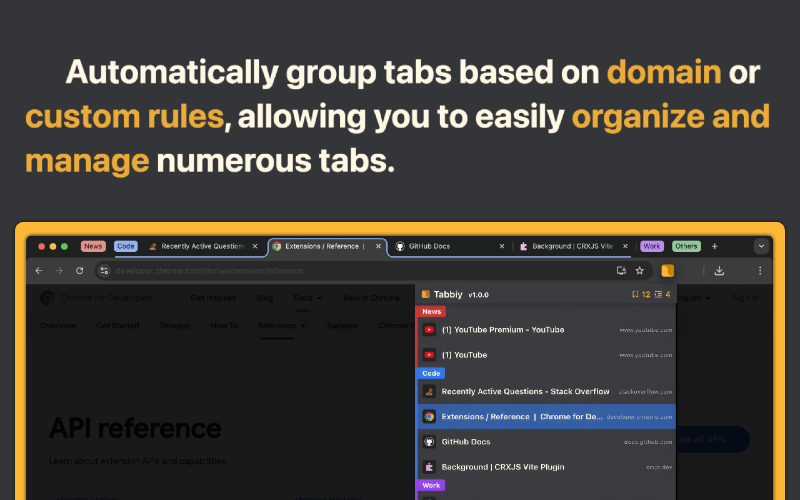800x500 pixels.
Task: Select Extensions / Reference highlighted entry
Action: [x=546, y=416]
